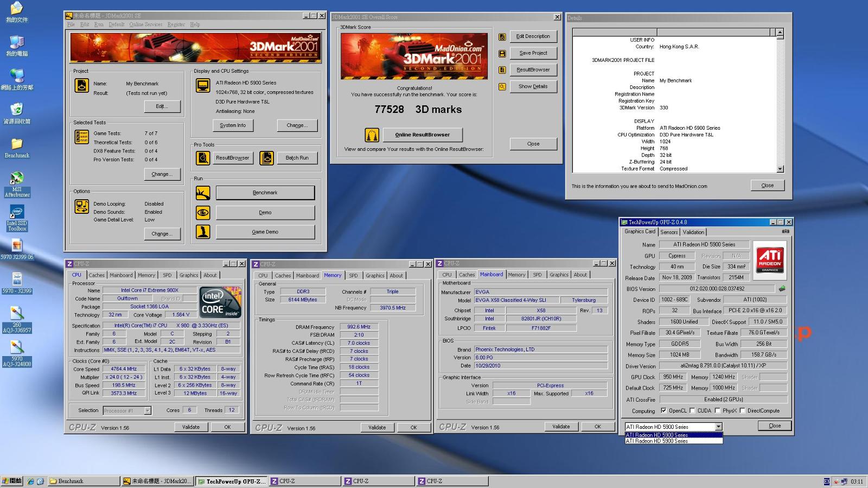The width and height of the screenshot is (868, 488).
Task: Click Show Details button in score window
Action: click(x=533, y=86)
